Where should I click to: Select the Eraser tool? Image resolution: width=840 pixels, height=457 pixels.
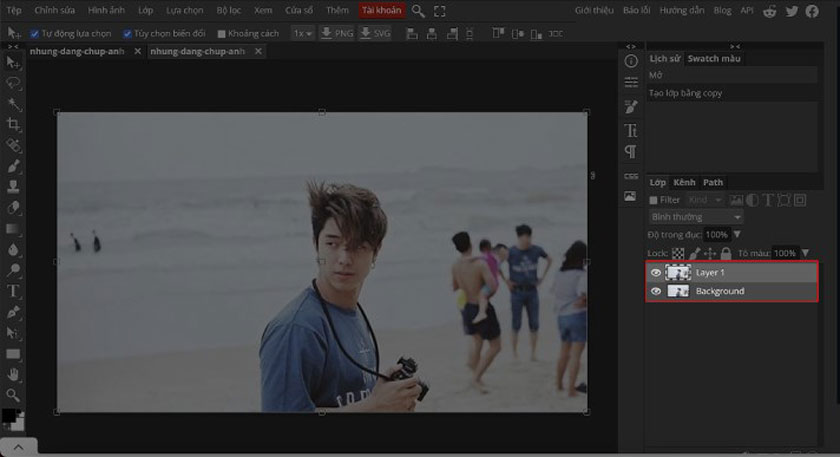point(13,208)
